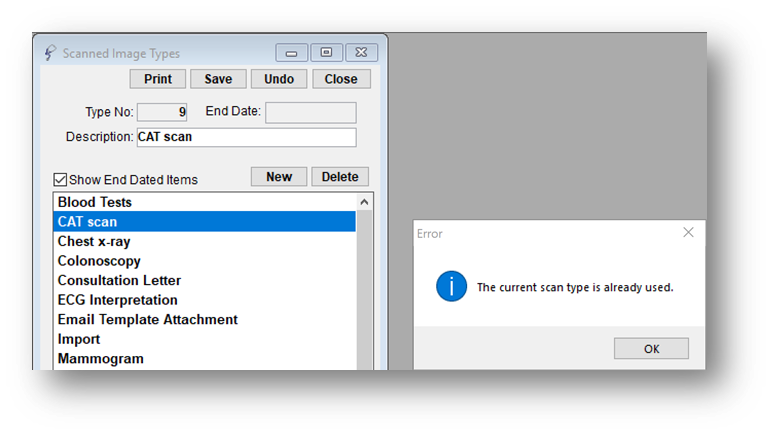The image size is (772, 435).
Task: Delete the selected scan type
Action: pos(340,177)
